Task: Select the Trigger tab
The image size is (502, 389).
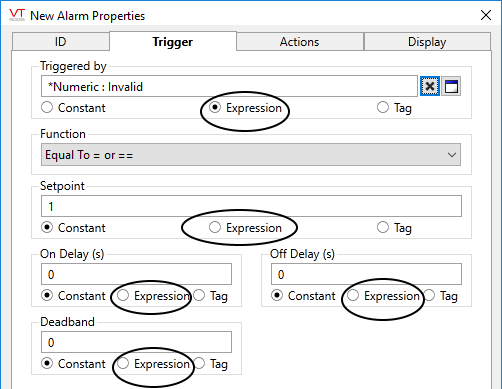Action: coord(173,41)
